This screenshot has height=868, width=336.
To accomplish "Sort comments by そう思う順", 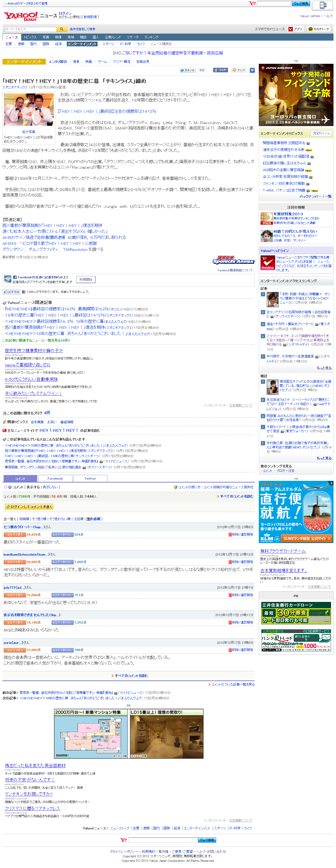I will (39, 519).
